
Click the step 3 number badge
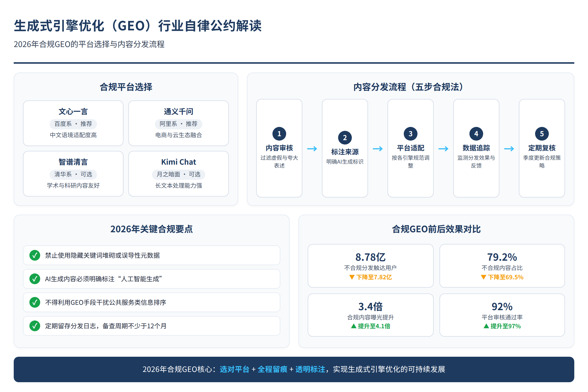pos(411,134)
